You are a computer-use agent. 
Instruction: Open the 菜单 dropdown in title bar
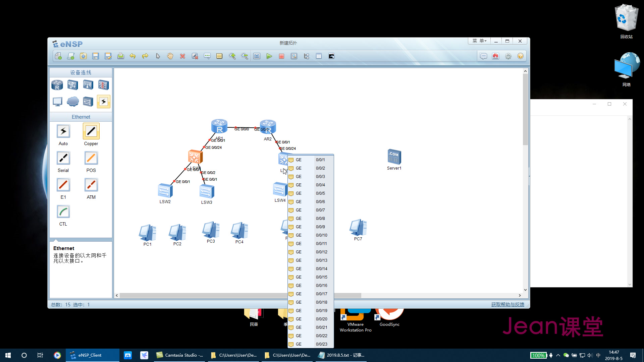click(479, 41)
